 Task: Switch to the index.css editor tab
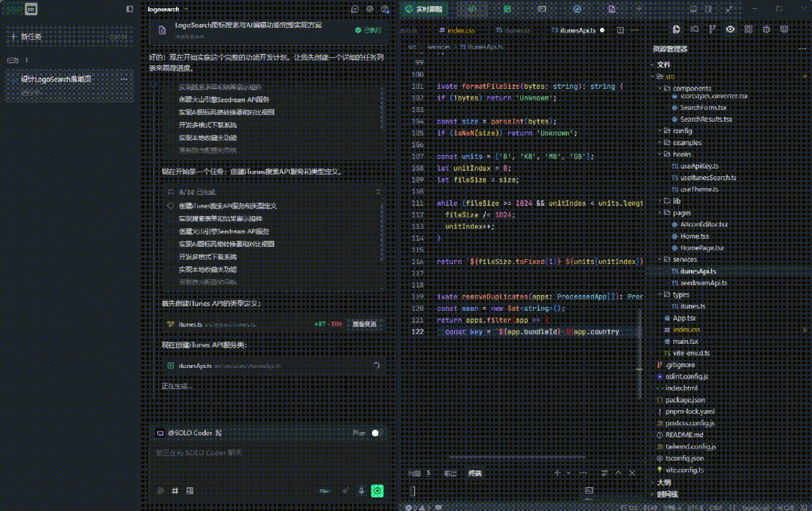pyautogui.click(x=460, y=31)
